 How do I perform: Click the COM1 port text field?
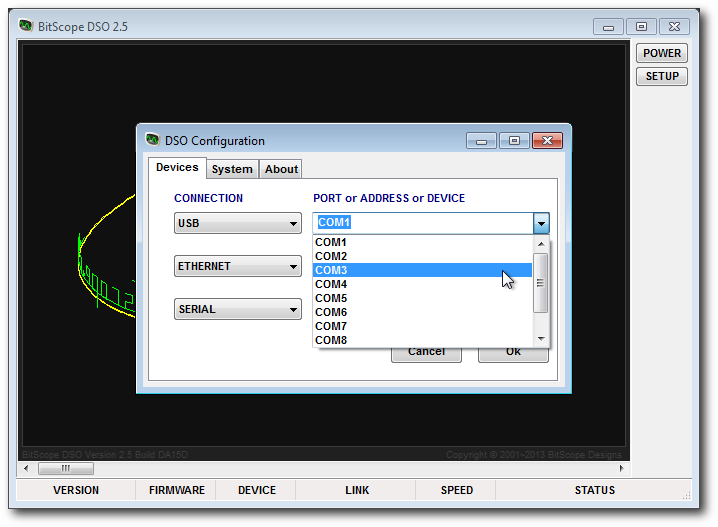pyautogui.click(x=423, y=223)
